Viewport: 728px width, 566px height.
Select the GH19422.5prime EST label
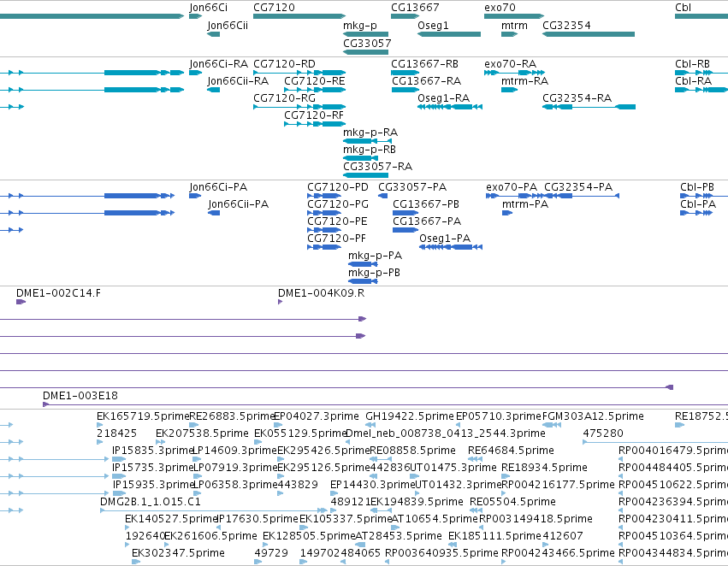click(410, 416)
